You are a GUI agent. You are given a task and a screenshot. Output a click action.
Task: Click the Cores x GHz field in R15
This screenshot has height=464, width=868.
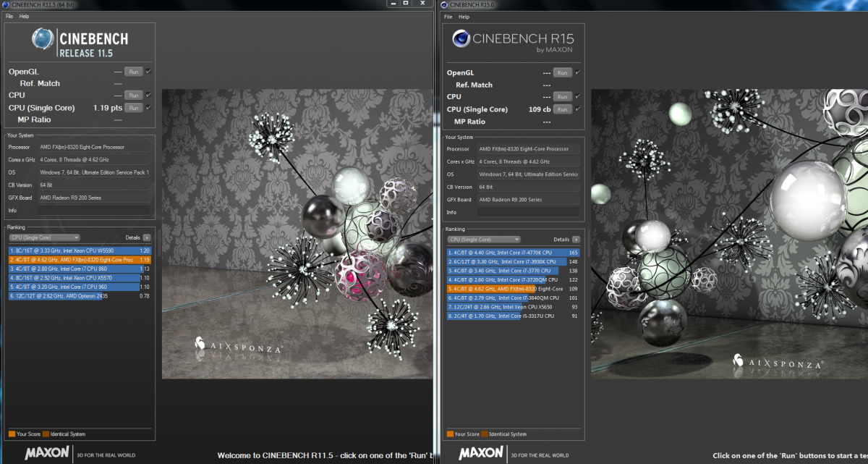coord(529,161)
